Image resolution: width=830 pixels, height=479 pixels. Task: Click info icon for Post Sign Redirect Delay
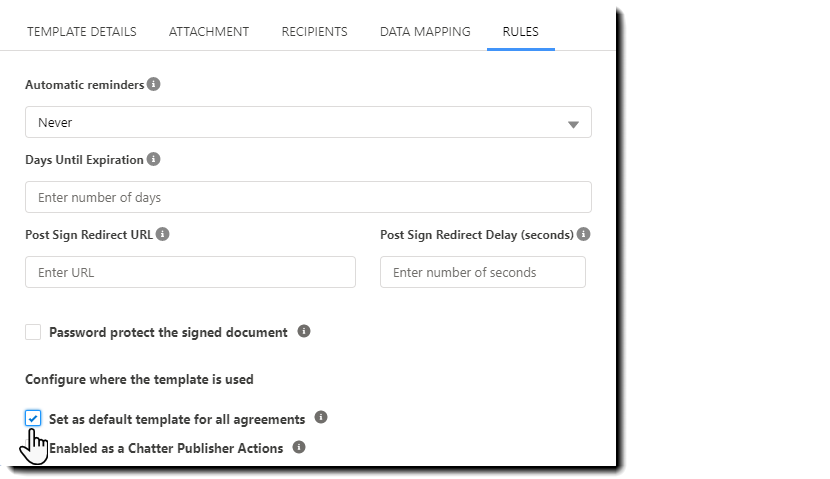584,235
